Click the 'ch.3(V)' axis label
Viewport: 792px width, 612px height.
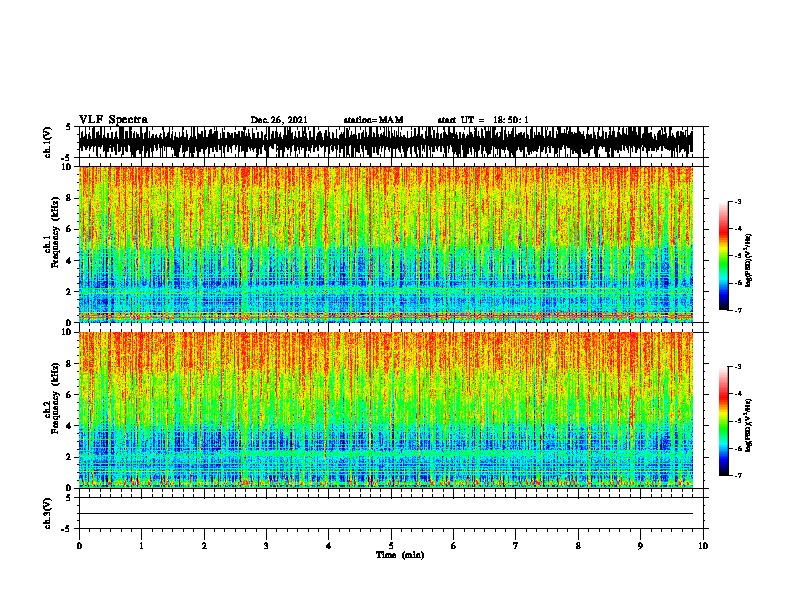[x=47, y=513]
